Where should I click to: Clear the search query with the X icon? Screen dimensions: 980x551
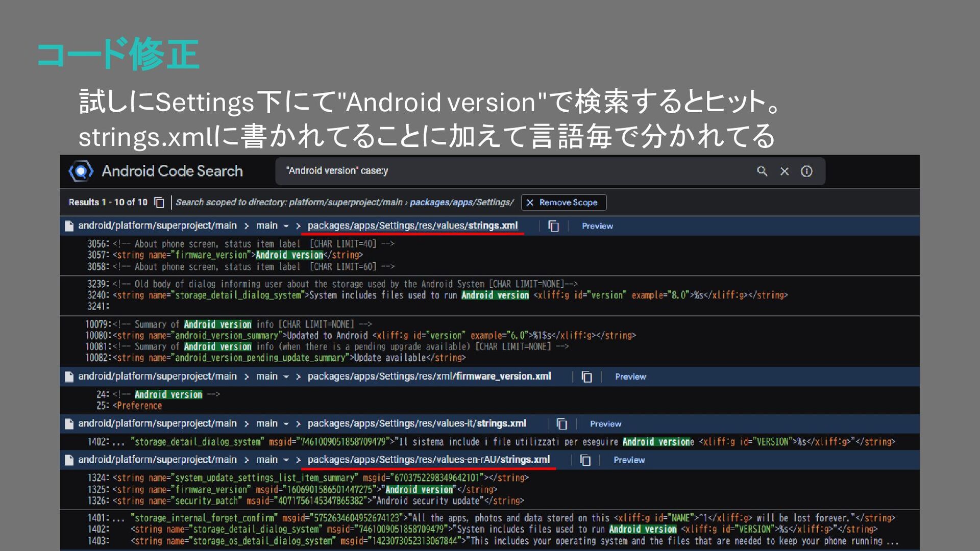[x=785, y=171]
